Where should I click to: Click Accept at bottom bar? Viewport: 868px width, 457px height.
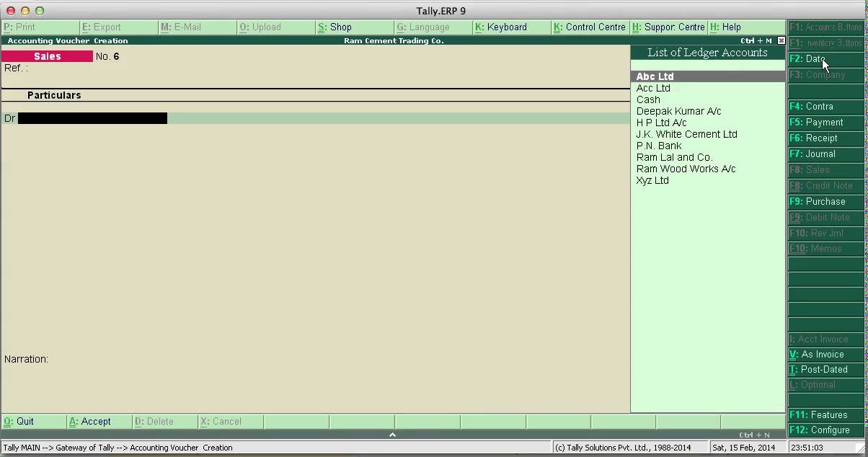pos(99,422)
